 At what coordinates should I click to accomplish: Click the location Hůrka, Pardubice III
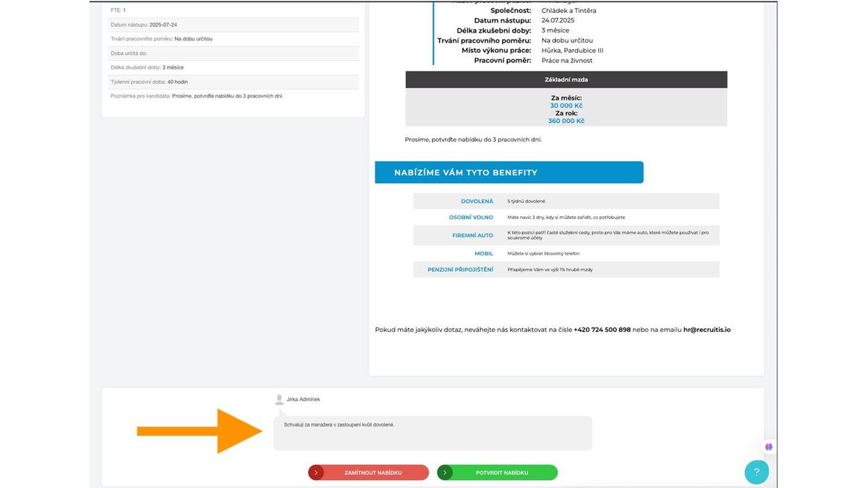tap(572, 51)
